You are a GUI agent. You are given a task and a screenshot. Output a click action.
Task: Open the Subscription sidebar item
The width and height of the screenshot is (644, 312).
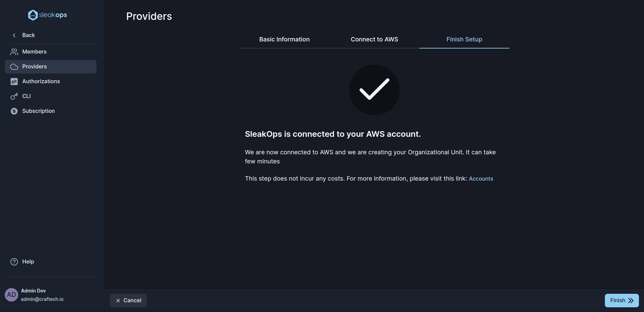[51, 111]
